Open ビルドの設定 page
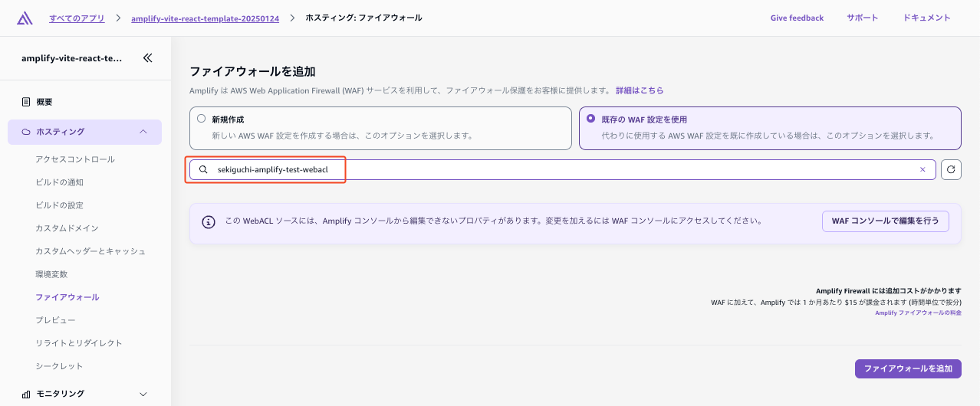Viewport: 980px width, 406px height. (x=59, y=205)
